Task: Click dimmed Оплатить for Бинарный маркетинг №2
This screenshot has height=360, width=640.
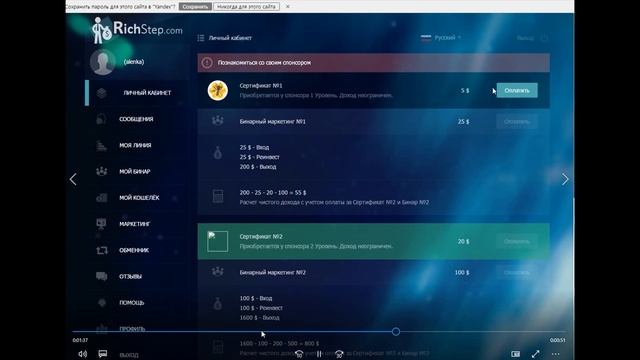Action: click(x=517, y=272)
